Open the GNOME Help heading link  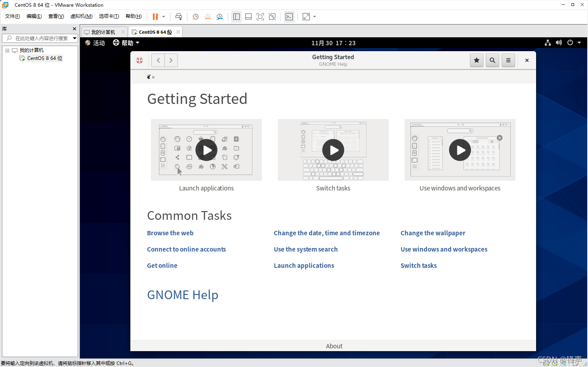[183, 295]
